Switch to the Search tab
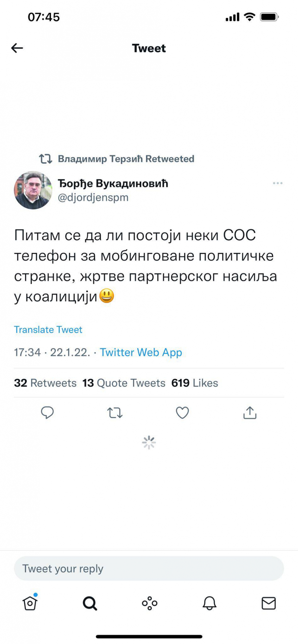 [x=90, y=603]
